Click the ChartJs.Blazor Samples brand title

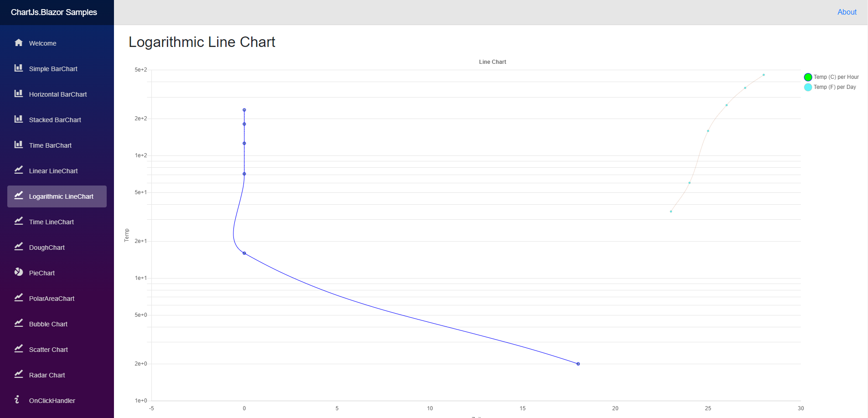click(54, 12)
